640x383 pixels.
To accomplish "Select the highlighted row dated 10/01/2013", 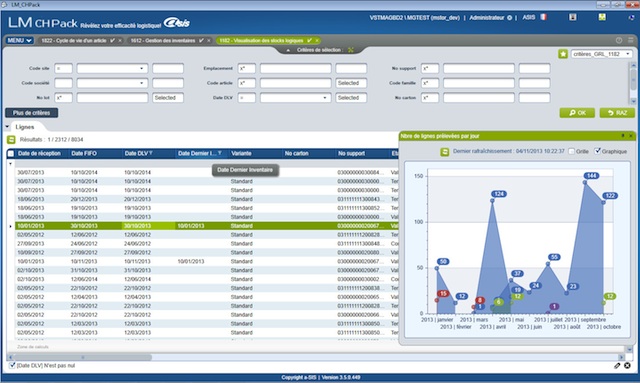I will 207,226.
